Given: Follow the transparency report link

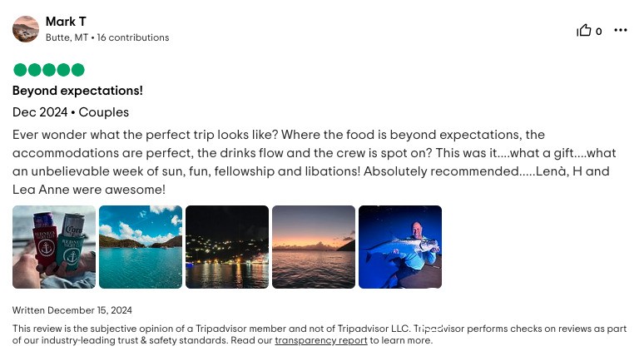Looking at the screenshot, I should [x=321, y=340].
